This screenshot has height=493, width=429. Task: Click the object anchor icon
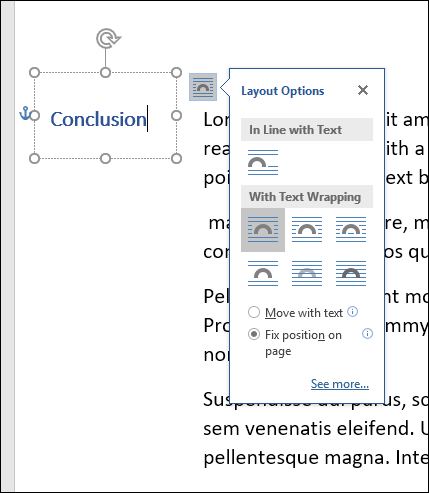click(x=25, y=113)
